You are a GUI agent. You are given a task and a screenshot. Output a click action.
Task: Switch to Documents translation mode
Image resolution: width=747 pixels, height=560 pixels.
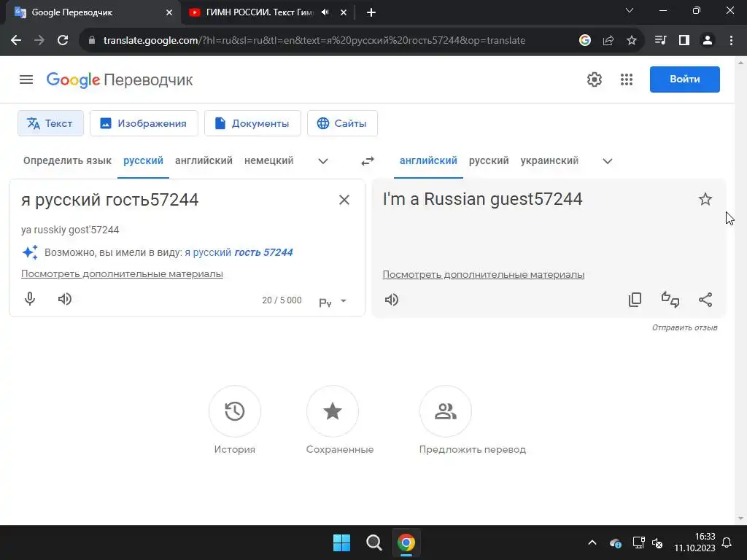[252, 123]
